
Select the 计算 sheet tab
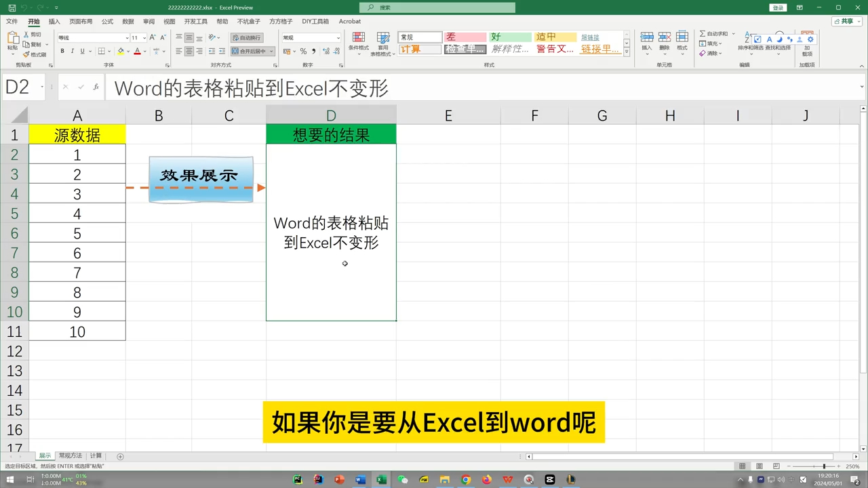(96, 455)
